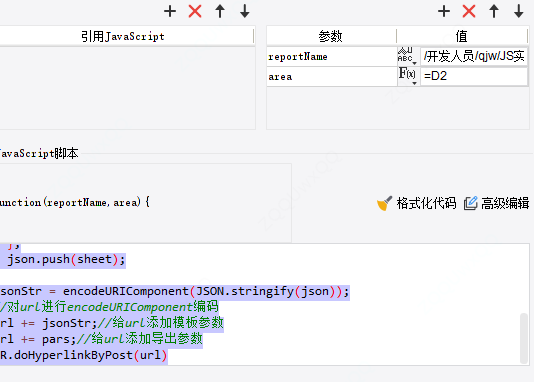Add a new parameter row

(444, 11)
